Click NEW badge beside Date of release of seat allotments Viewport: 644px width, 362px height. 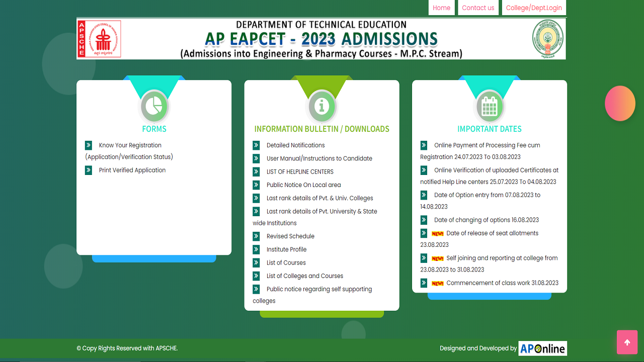[x=438, y=234]
